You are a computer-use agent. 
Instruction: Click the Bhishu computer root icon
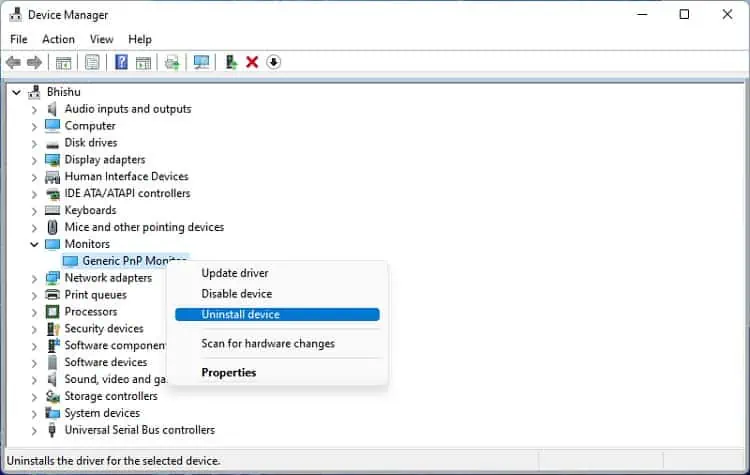pyautogui.click(x=34, y=92)
